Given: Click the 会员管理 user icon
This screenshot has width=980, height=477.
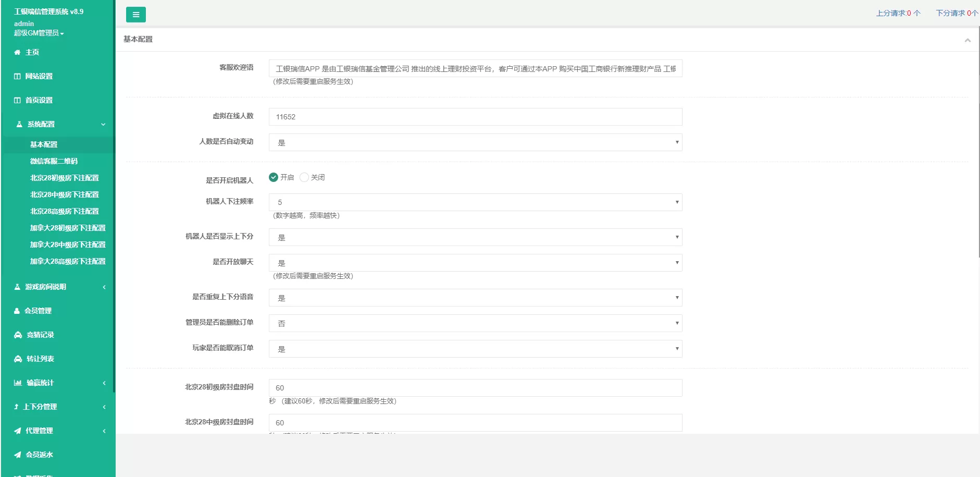Looking at the screenshot, I should [17, 311].
